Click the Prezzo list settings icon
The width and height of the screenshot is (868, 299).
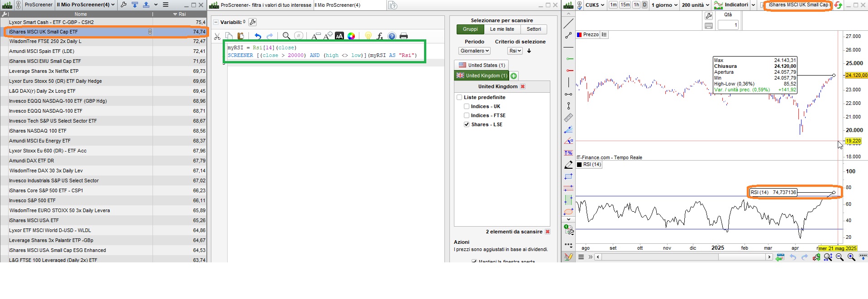pos(604,34)
